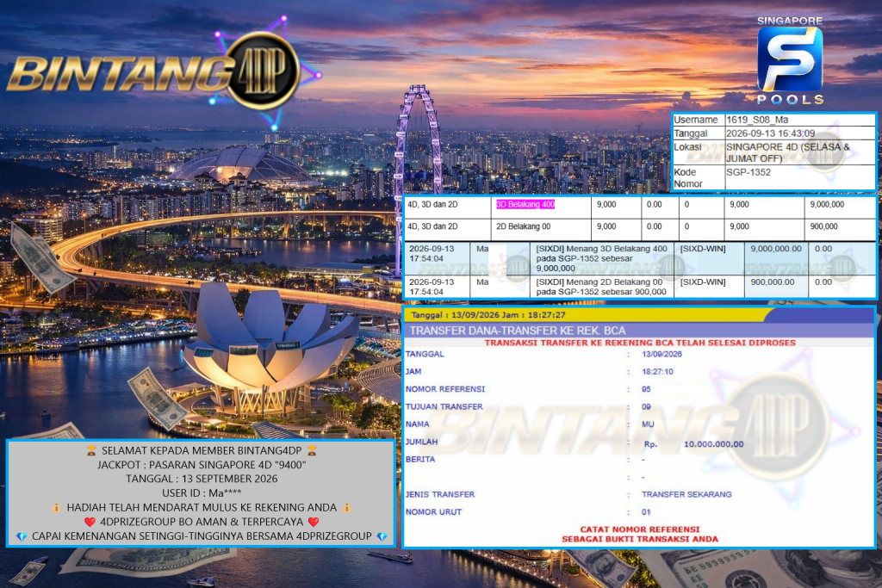Click the Menang 3D Belakang 400 description

(x=601, y=258)
